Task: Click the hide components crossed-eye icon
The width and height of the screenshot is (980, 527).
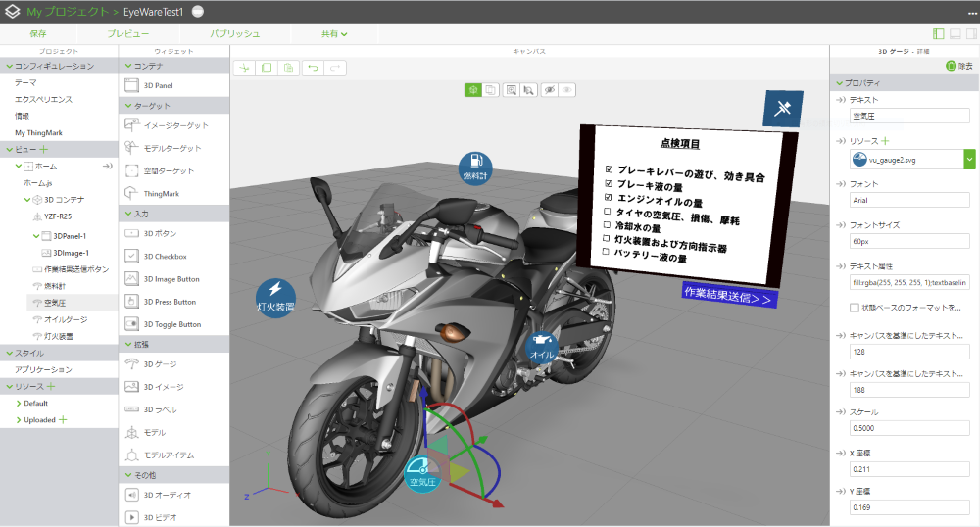Action: 550,90
